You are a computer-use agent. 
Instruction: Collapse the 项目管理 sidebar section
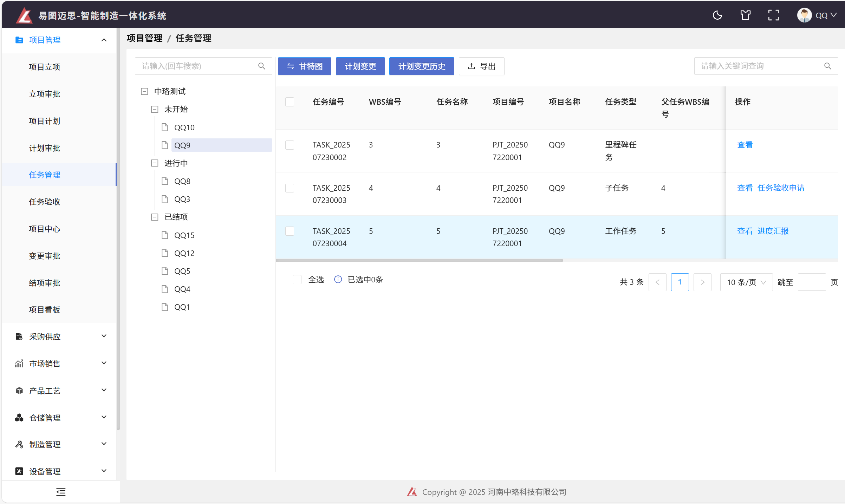click(x=59, y=40)
